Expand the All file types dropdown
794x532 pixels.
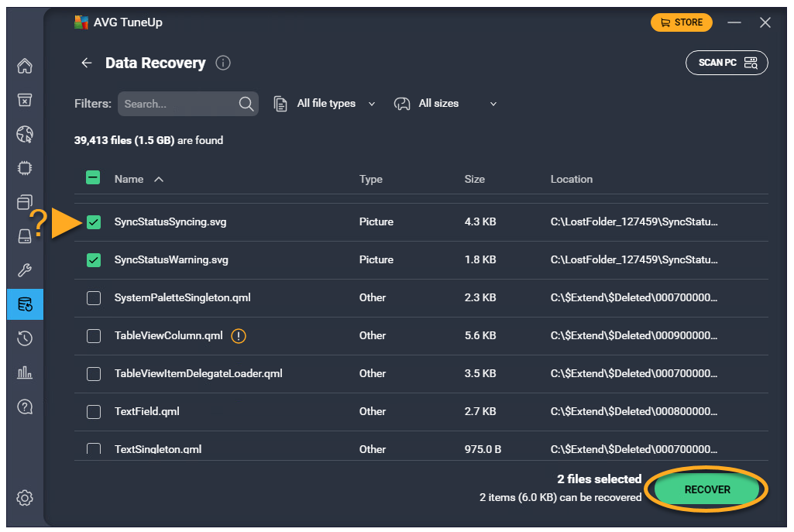coord(325,104)
